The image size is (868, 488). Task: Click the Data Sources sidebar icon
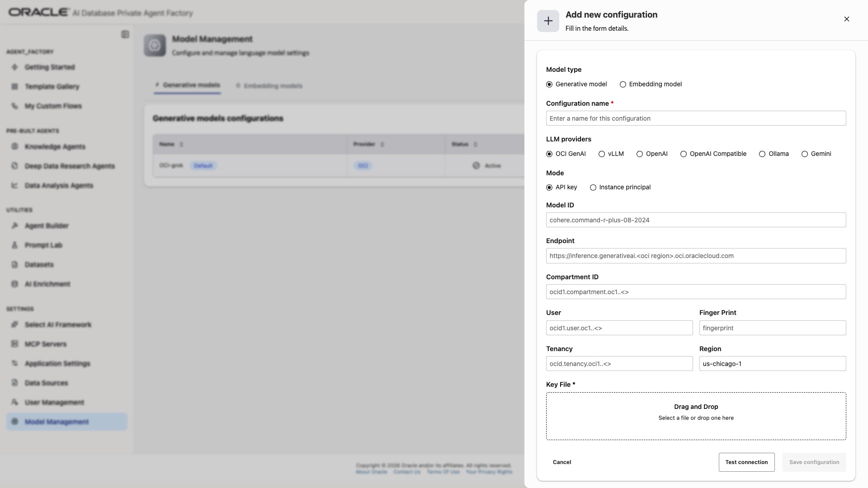tap(15, 383)
